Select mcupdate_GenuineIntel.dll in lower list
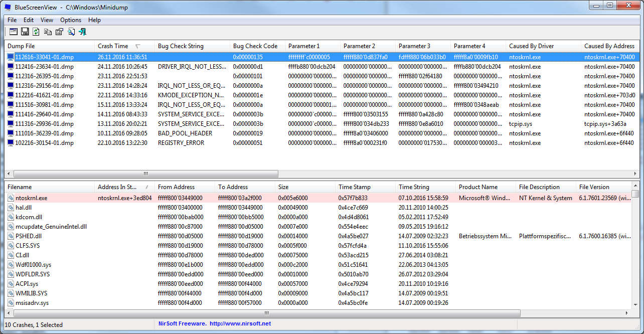This screenshot has height=334, width=644. (x=51, y=227)
